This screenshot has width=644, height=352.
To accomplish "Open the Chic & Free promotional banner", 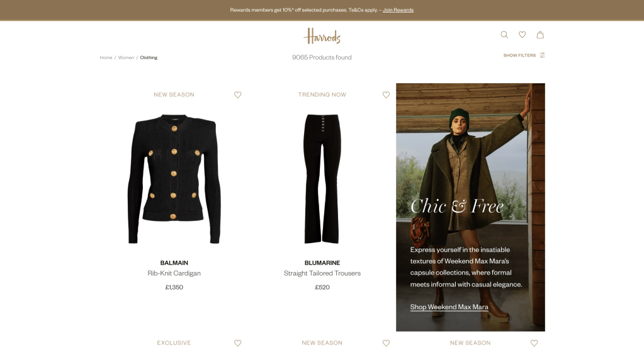I will pos(470,207).
